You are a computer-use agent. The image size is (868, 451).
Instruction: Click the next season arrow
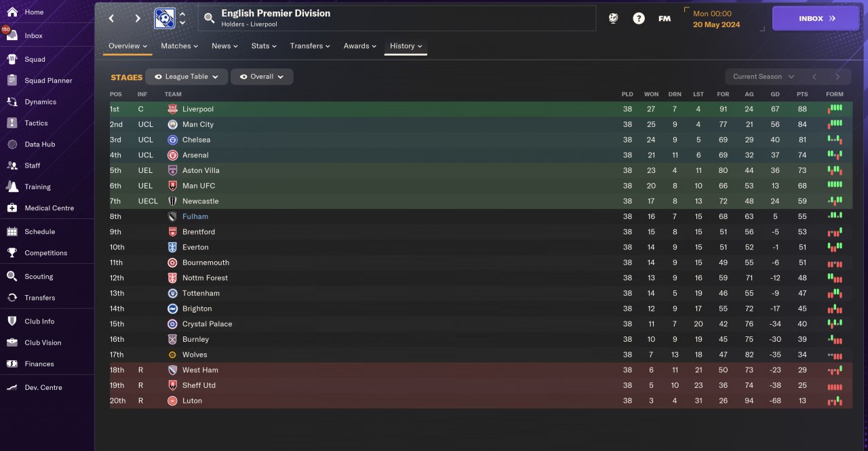837,77
